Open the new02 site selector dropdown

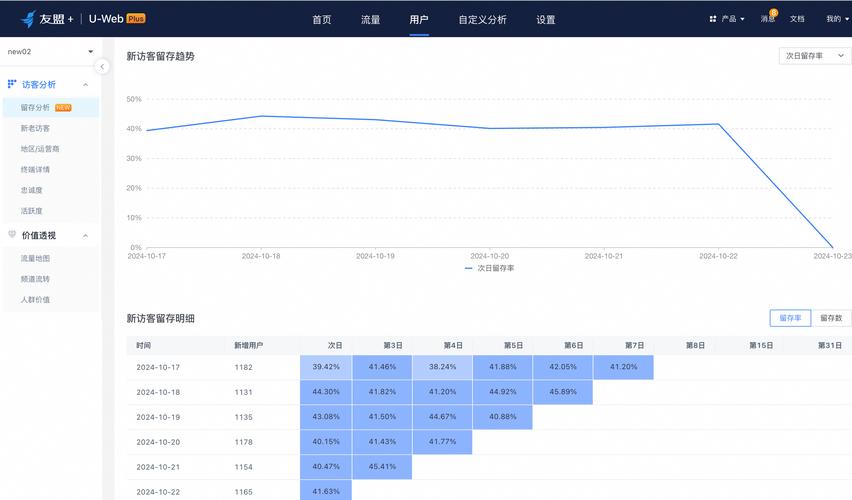(x=50, y=52)
